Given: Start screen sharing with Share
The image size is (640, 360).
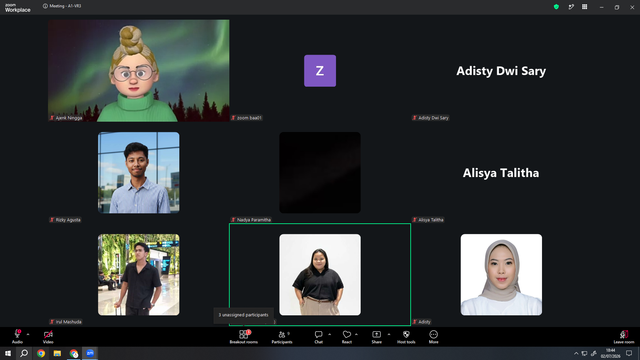Looking at the screenshot, I should [x=376, y=336].
